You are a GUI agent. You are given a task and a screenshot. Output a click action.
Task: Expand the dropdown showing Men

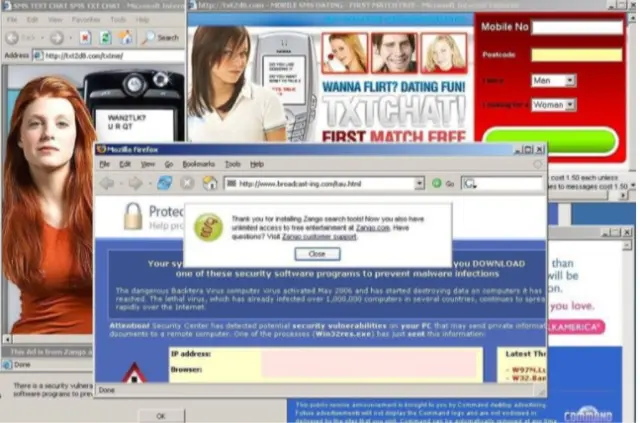coord(570,80)
